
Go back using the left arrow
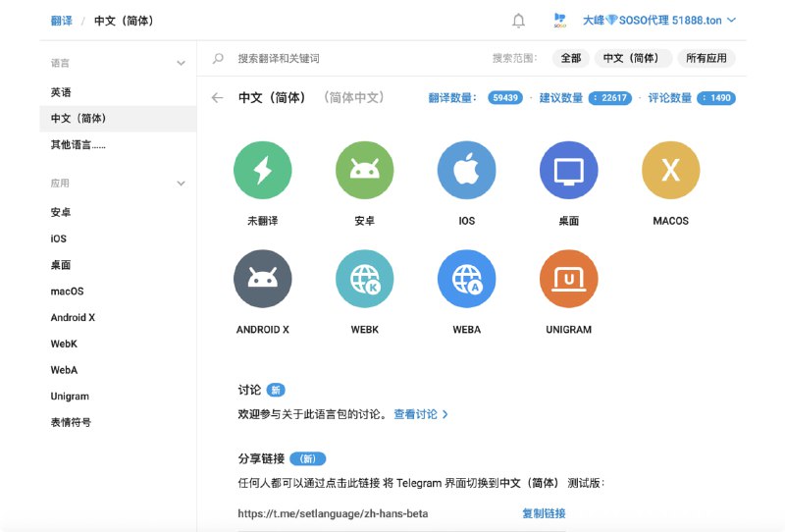[x=218, y=98]
